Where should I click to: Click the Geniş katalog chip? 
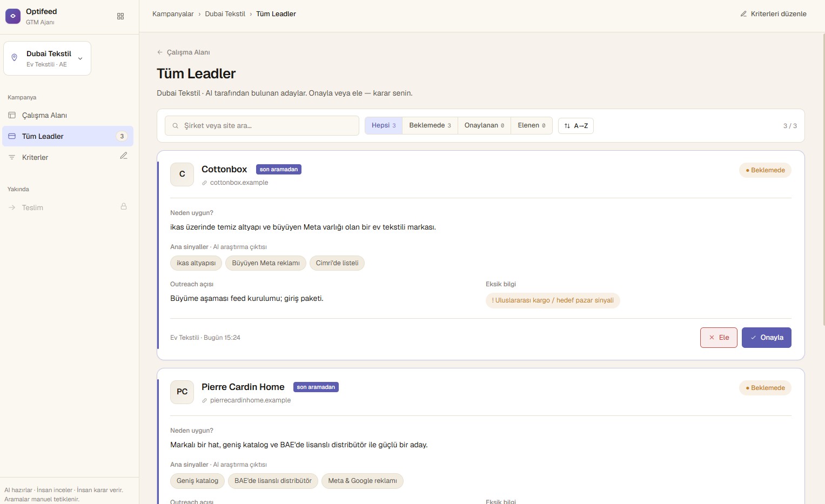[x=197, y=481]
